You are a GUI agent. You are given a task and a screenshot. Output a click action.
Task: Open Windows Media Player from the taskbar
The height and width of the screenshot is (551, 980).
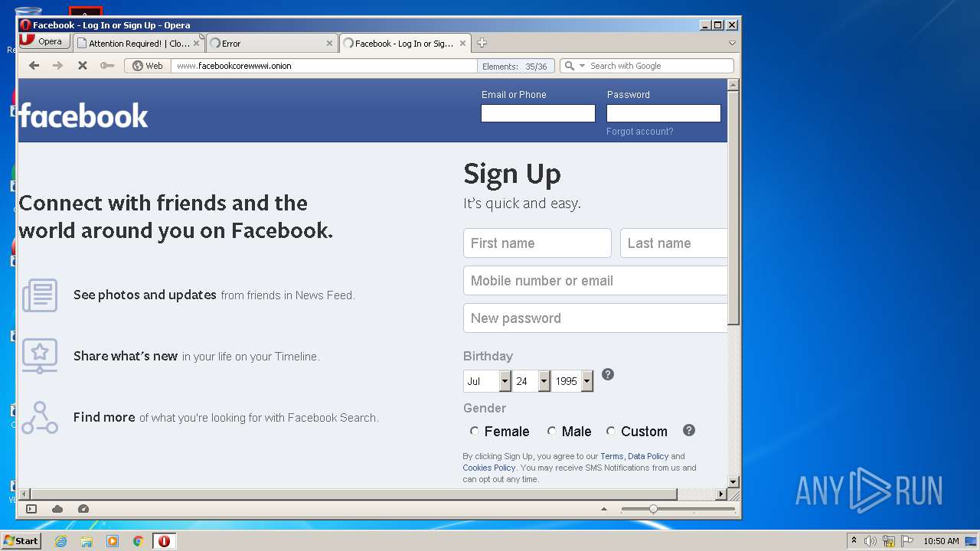tap(113, 541)
